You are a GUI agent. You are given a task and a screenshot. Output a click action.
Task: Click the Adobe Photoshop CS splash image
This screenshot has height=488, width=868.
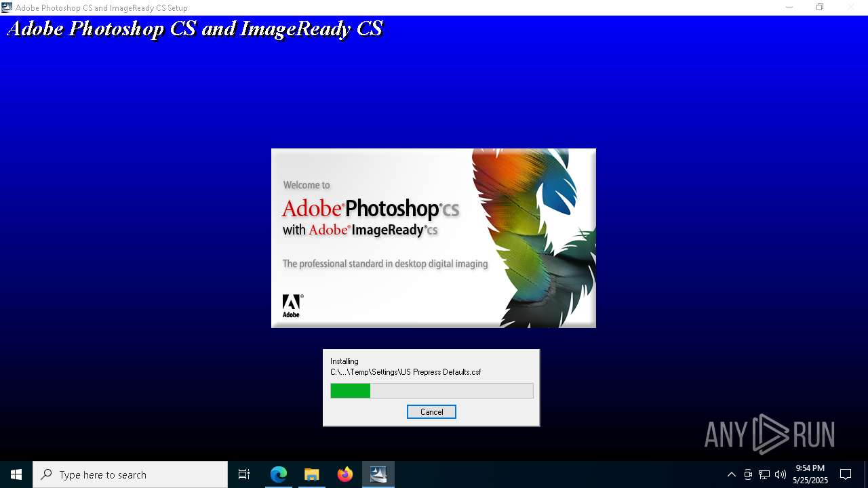433,238
